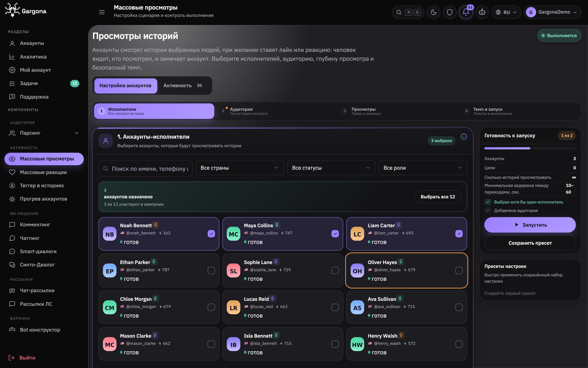The height and width of the screenshot is (368, 588).
Task: Uncheck Liam Carter account checkbox
Action: (459, 234)
